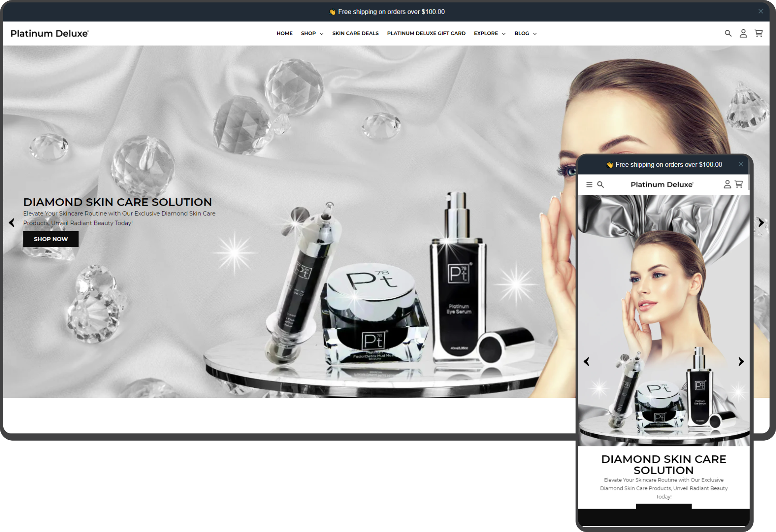This screenshot has width=776, height=532.
Task: Expand the SHOP dropdown menu
Action: (x=312, y=34)
